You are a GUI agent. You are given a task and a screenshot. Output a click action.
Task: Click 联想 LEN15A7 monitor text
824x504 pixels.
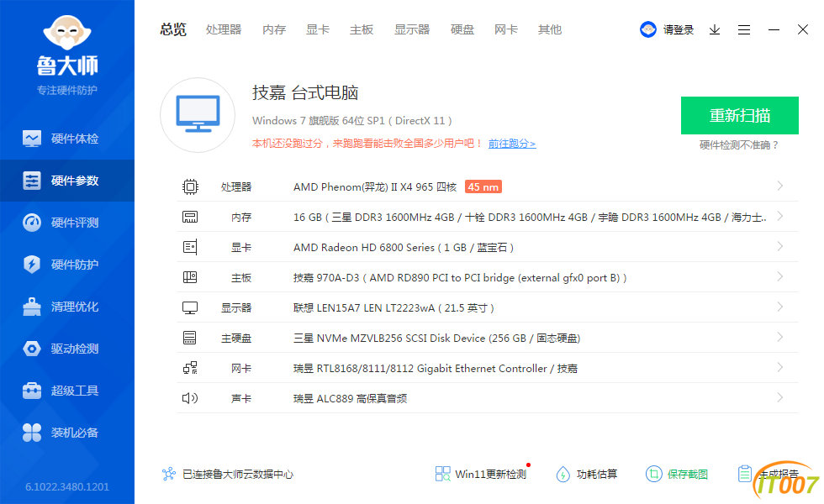[x=394, y=307]
